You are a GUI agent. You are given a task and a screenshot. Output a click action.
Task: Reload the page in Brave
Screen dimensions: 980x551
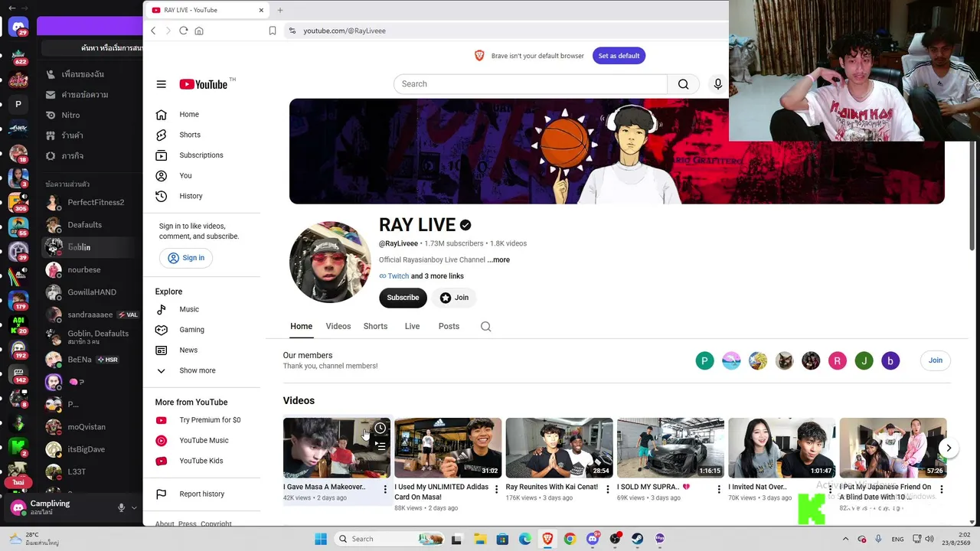tap(184, 31)
